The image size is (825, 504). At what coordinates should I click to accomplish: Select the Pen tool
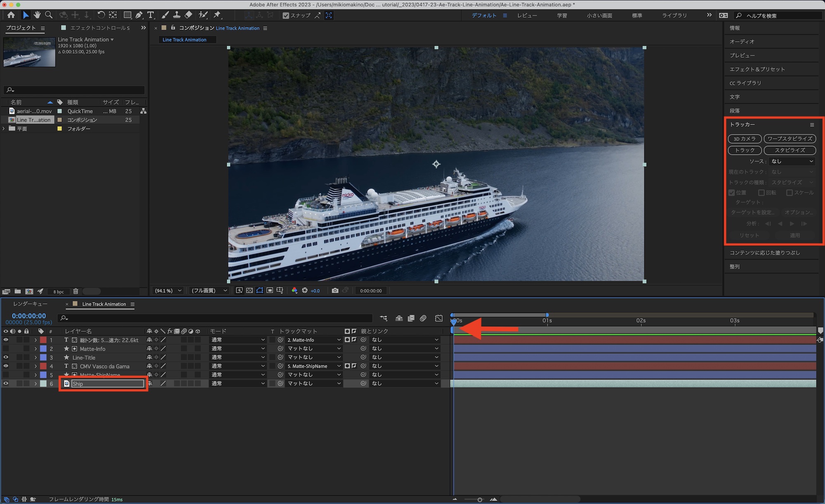[x=139, y=15]
